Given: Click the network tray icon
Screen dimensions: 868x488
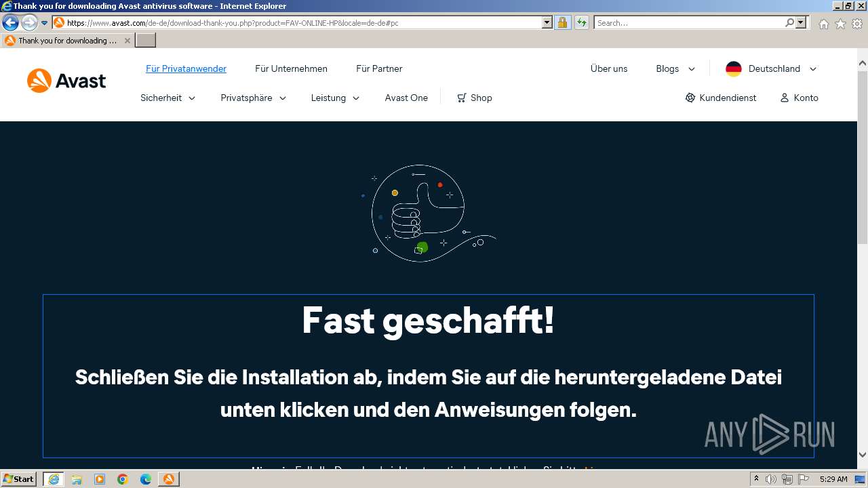Looking at the screenshot, I should (787, 479).
